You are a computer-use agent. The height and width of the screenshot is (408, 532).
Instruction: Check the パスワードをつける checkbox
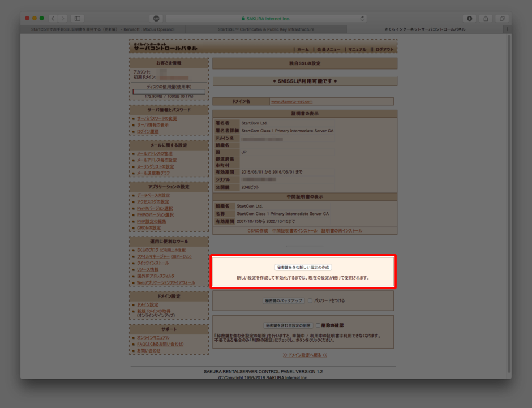(x=310, y=300)
